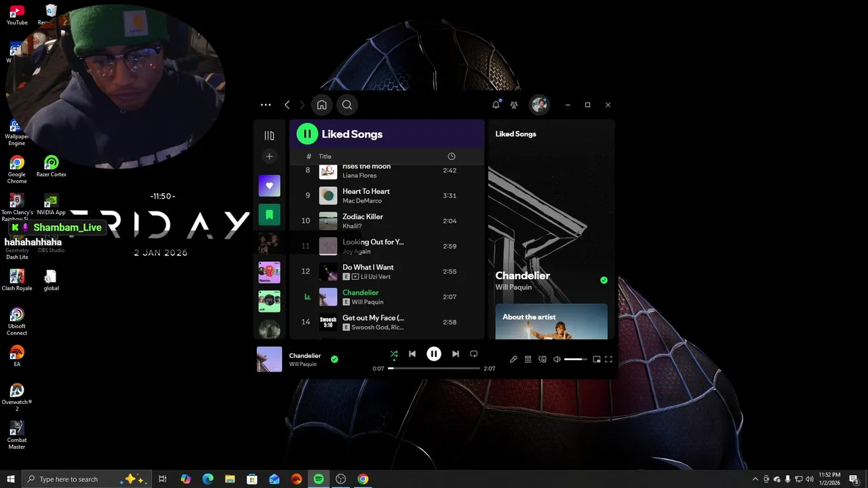Open Clash Royale desktop shortcut
868x488 pixels.
(x=17, y=280)
